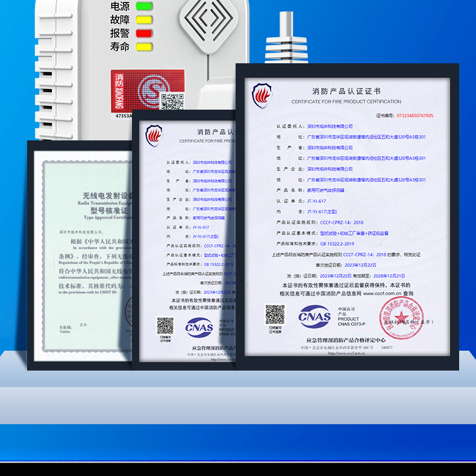Click 'CCCF-CPRZ-14: 2018' rule value on large certificate

342,222
